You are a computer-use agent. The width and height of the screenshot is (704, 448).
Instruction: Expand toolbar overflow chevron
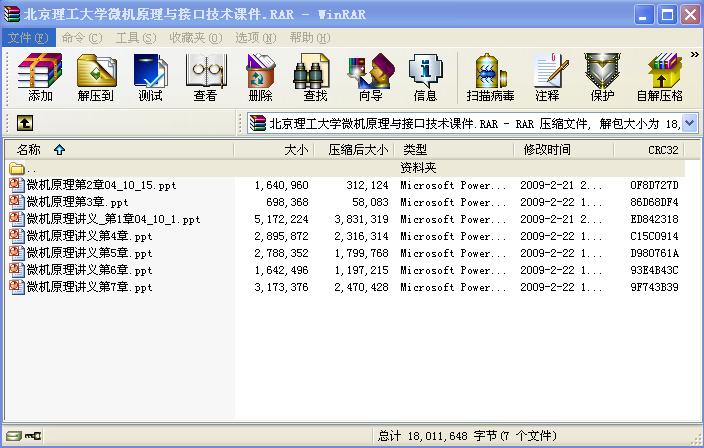tap(695, 55)
